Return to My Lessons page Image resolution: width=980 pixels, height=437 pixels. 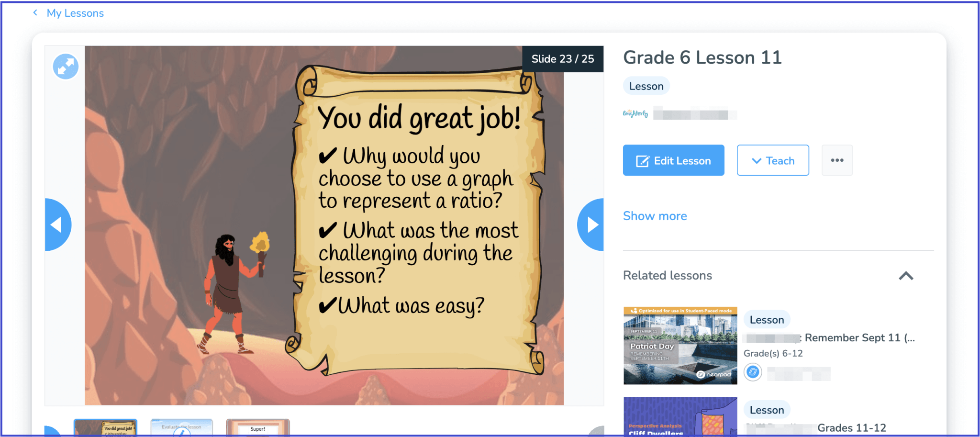pyautogui.click(x=75, y=13)
